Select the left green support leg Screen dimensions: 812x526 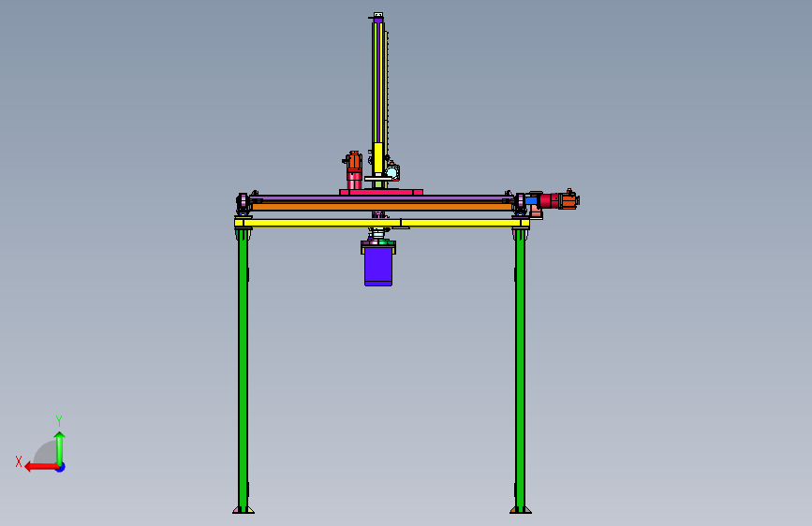tap(243, 369)
